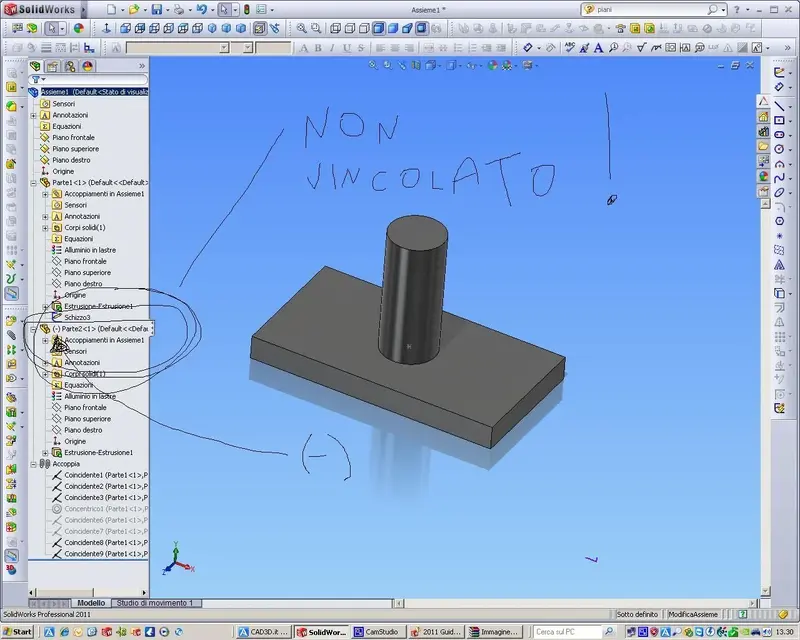Click the Save icon in the top toolbar
Screen dimensions: 800x640
(157, 10)
